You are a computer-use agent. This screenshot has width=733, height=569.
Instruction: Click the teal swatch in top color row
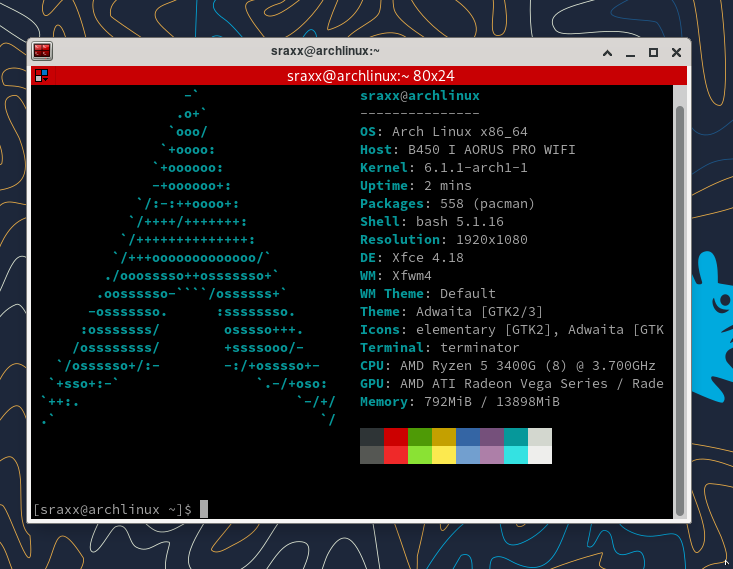click(516, 437)
